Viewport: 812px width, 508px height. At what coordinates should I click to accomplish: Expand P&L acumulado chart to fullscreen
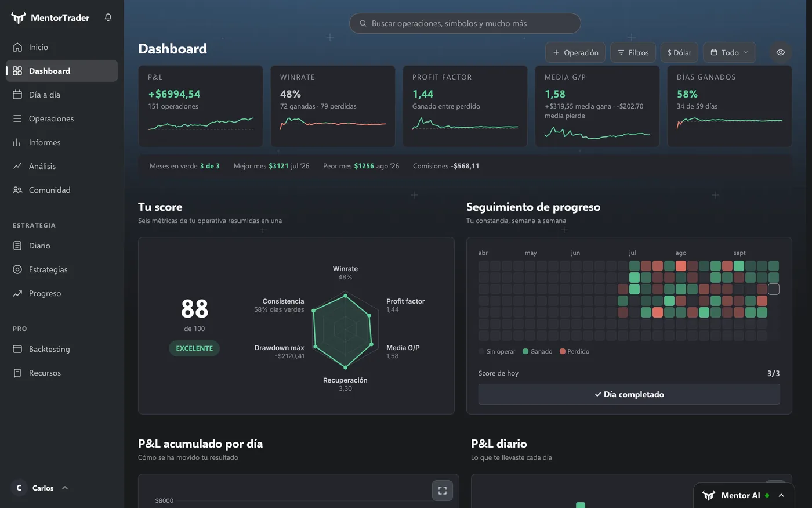click(x=443, y=491)
